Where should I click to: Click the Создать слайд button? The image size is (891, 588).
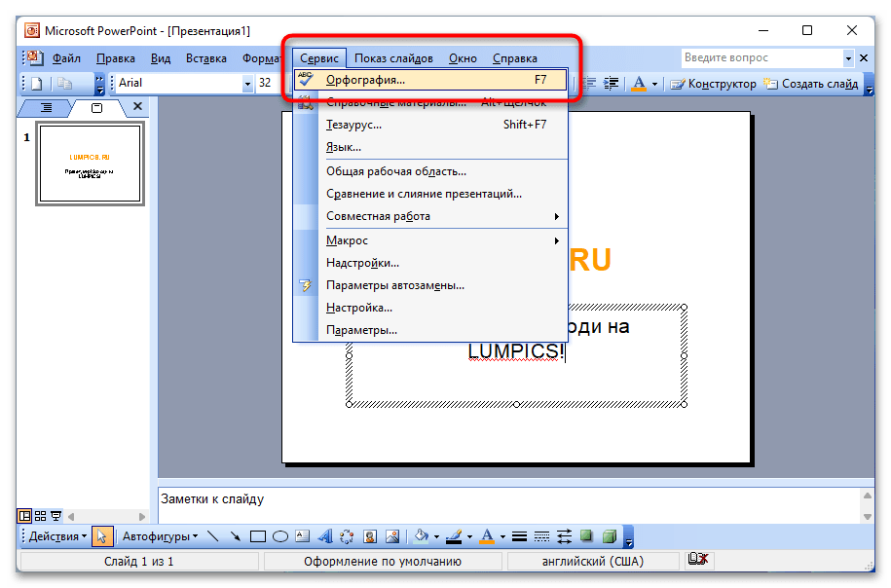[x=812, y=84]
